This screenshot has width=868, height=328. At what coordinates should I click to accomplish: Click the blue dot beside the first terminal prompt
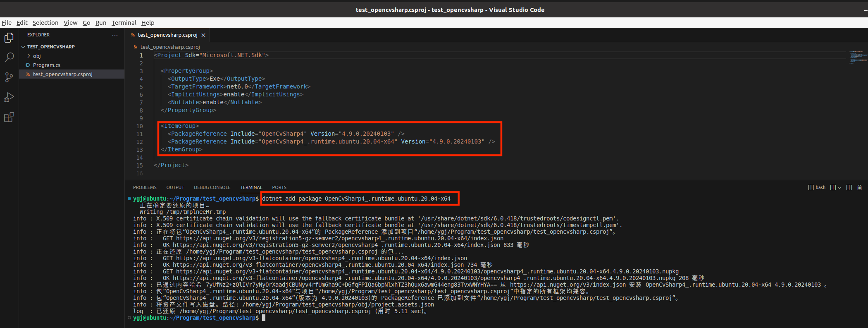[x=129, y=199]
